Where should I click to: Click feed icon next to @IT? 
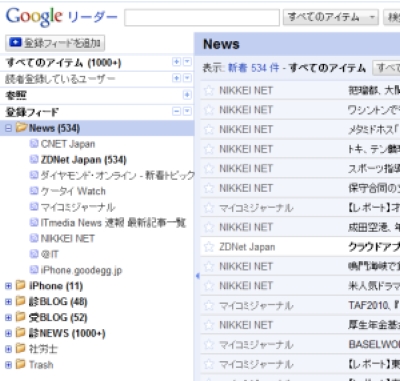click(34, 254)
